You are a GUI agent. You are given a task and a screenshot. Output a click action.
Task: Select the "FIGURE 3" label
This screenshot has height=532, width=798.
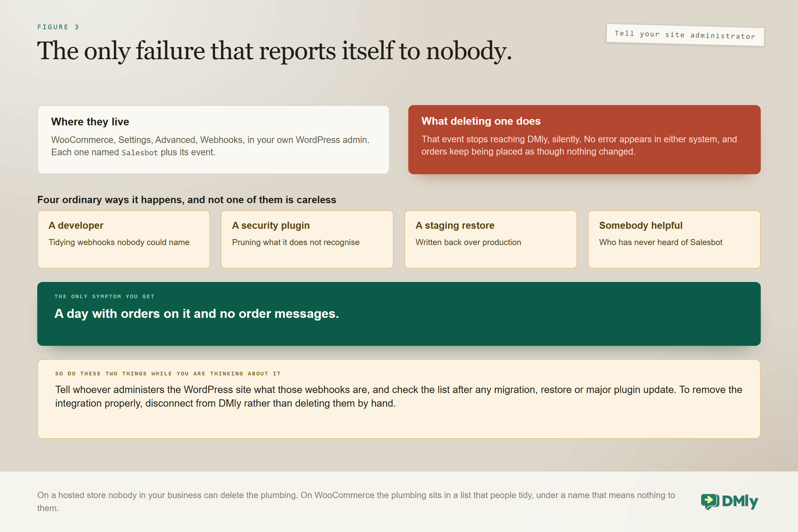[x=58, y=27]
